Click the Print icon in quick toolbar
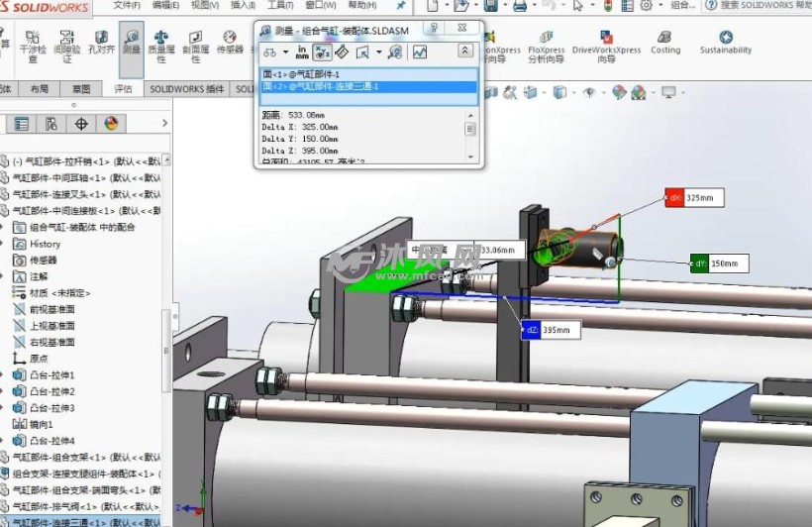This screenshot has height=527, width=812. [520, 6]
